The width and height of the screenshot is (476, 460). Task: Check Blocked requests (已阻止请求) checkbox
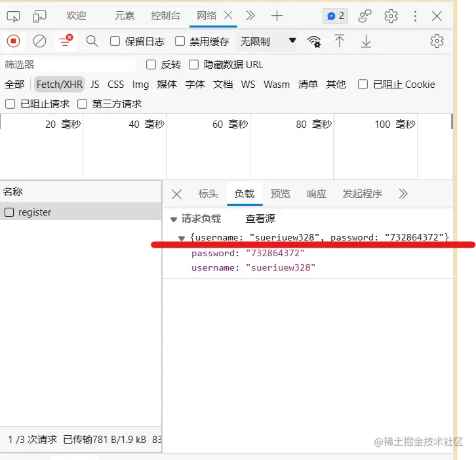click(x=10, y=104)
